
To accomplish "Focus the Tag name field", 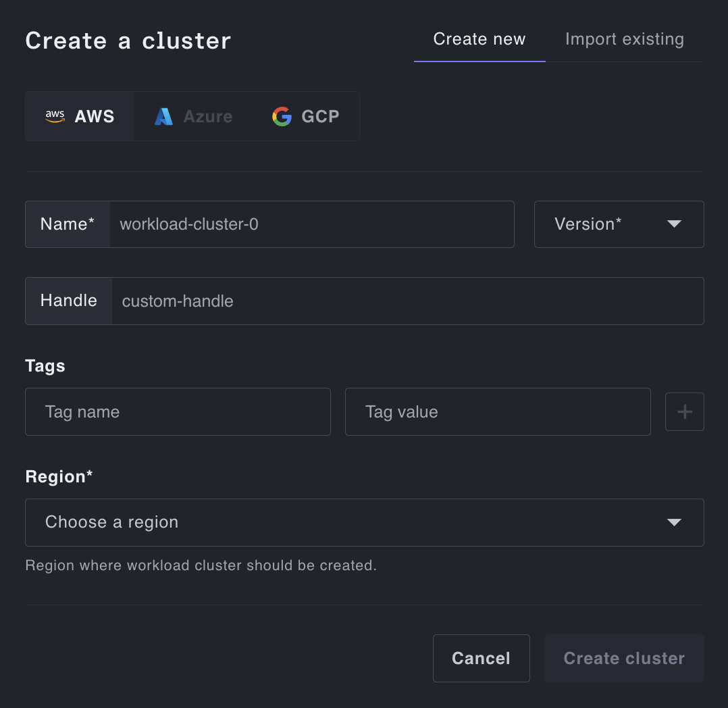I will point(178,411).
